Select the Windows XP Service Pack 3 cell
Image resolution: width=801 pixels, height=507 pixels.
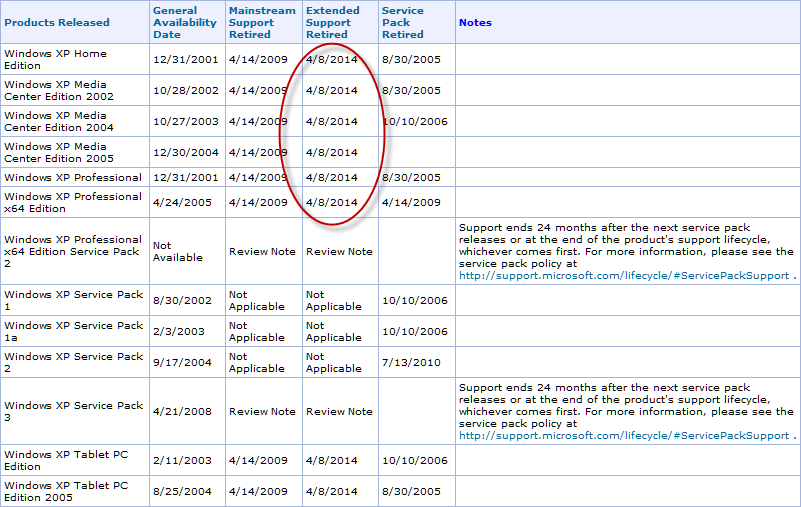74,411
